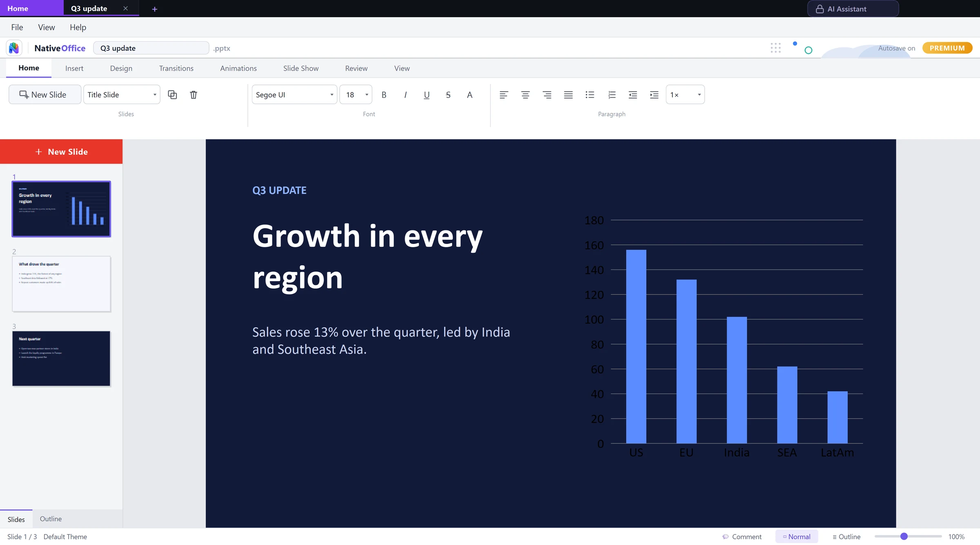Image resolution: width=980 pixels, height=545 pixels.
Task: Click the NativeOffice logo icon
Action: [x=14, y=48]
